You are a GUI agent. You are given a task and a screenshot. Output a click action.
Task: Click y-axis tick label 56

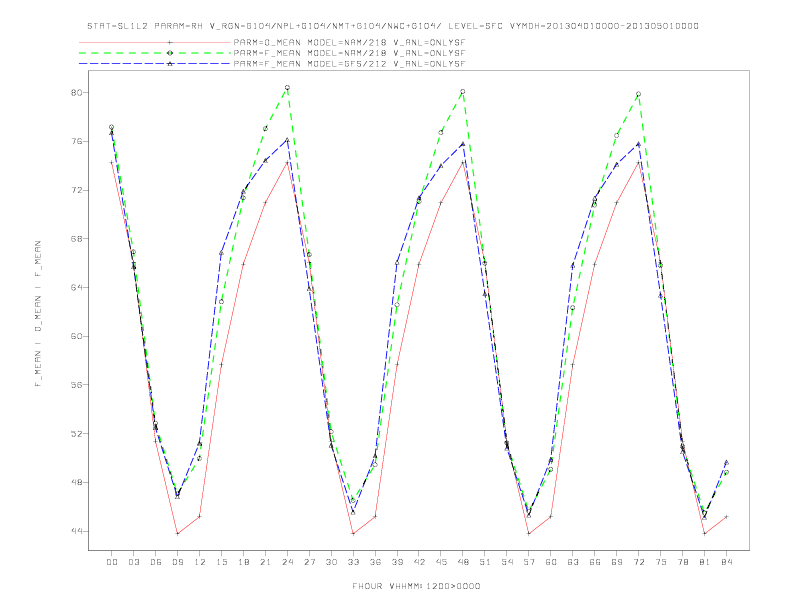(76, 385)
